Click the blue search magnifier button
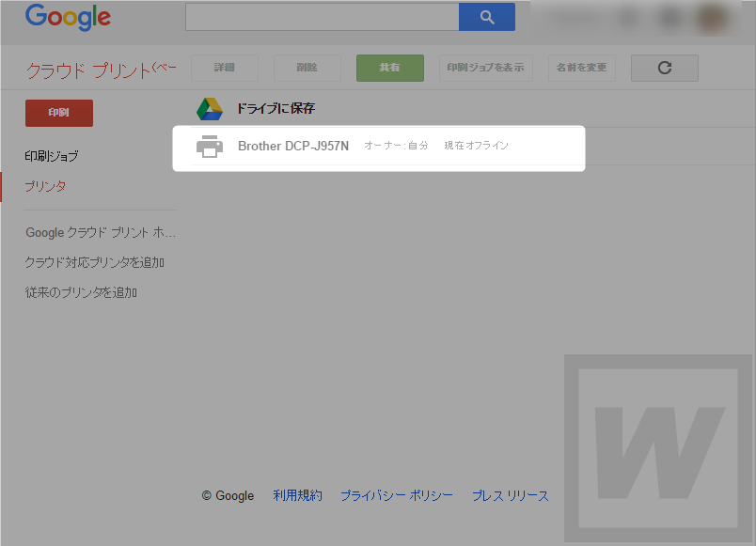Viewport: 756px width, 546px height. tap(487, 17)
